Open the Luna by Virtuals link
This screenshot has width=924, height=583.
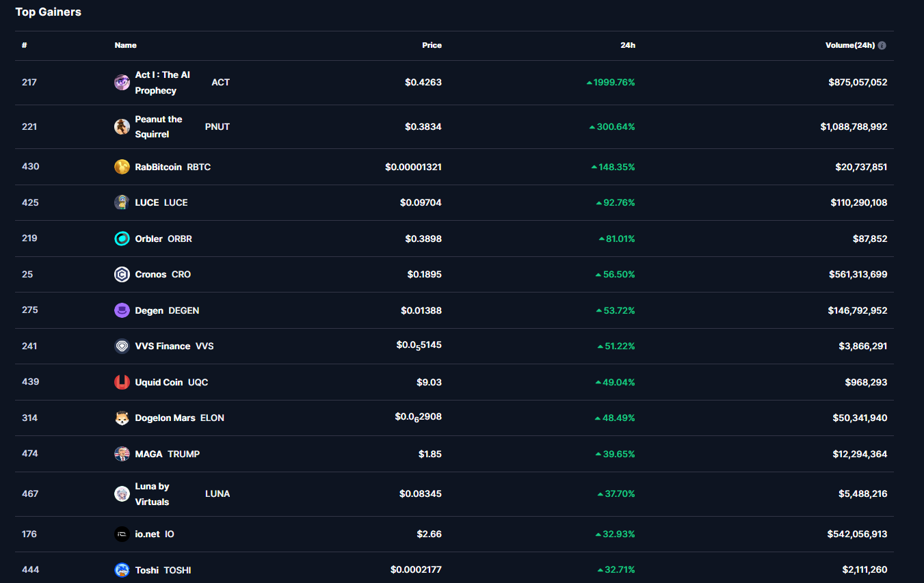click(152, 493)
